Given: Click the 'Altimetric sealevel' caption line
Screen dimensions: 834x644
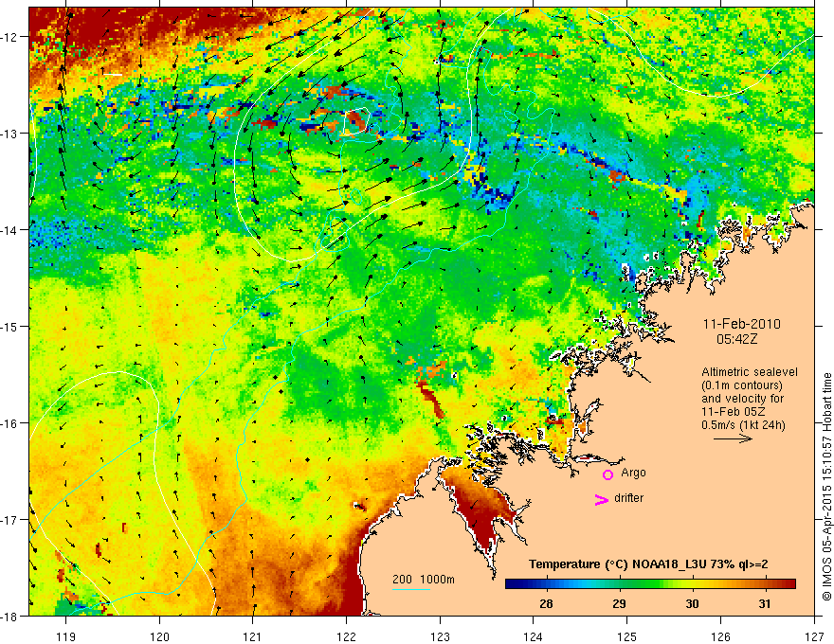Looking at the screenshot, I should tap(750, 372).
